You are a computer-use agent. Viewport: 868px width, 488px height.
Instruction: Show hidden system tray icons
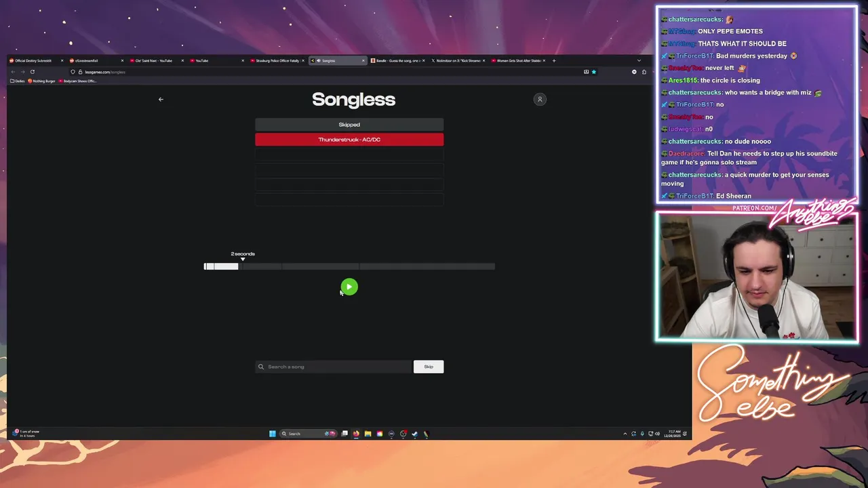pos(625,434)
